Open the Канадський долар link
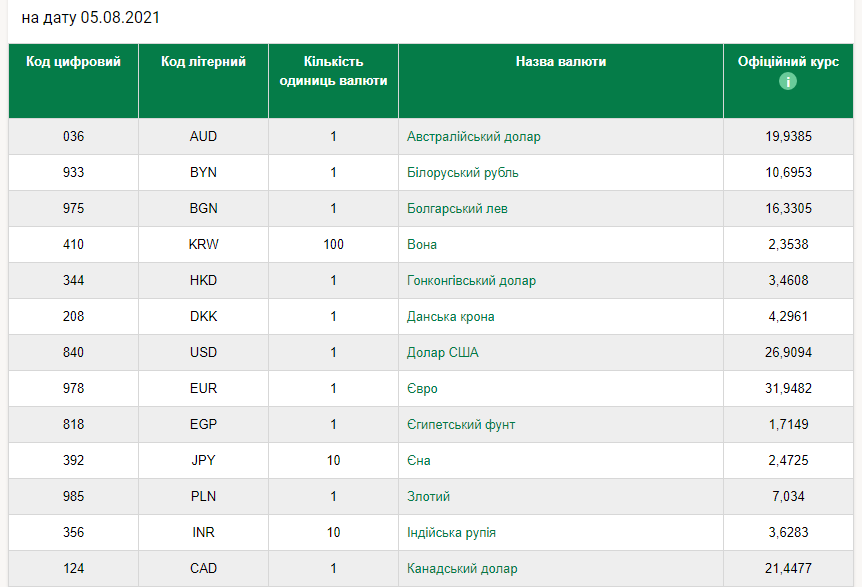The height and width of the screenshot is (587, 862). (x=462, y=569)
